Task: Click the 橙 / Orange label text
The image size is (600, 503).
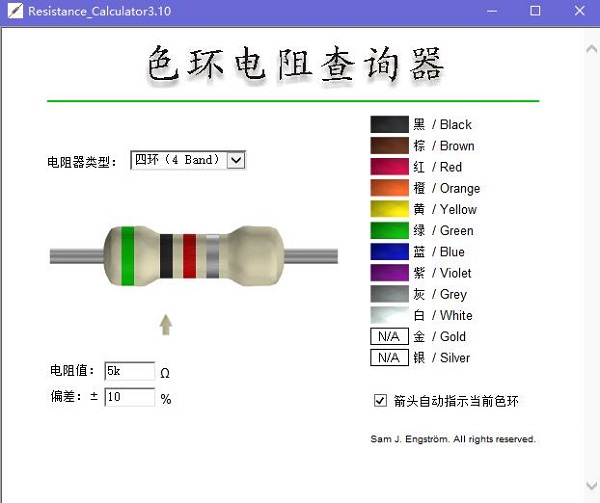Action: pyautogui.click(x=447, y=188)
